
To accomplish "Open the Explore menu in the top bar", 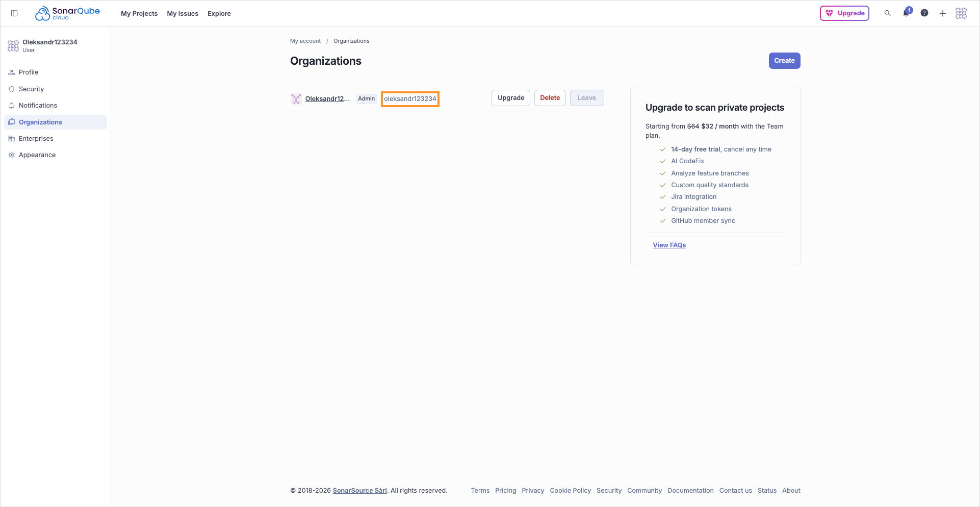I will [219, 13].
